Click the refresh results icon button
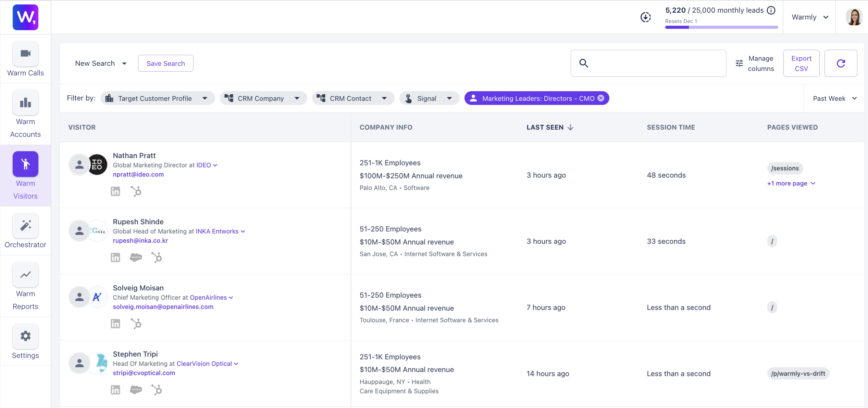Screen dimensions: 868x408 (x=841, y=63)
